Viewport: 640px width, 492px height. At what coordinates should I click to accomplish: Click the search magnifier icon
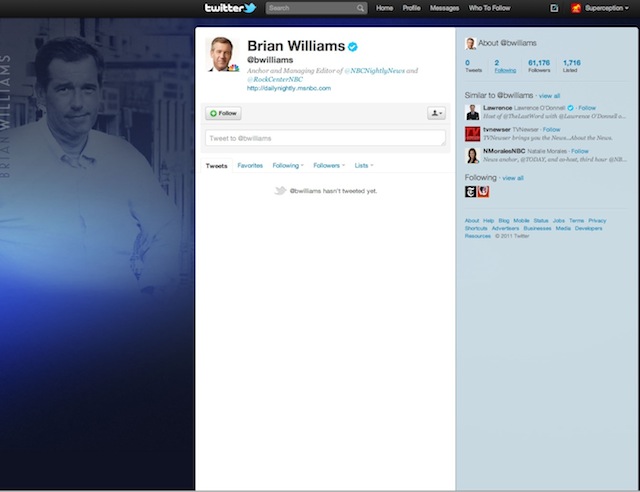coord(360,8)
